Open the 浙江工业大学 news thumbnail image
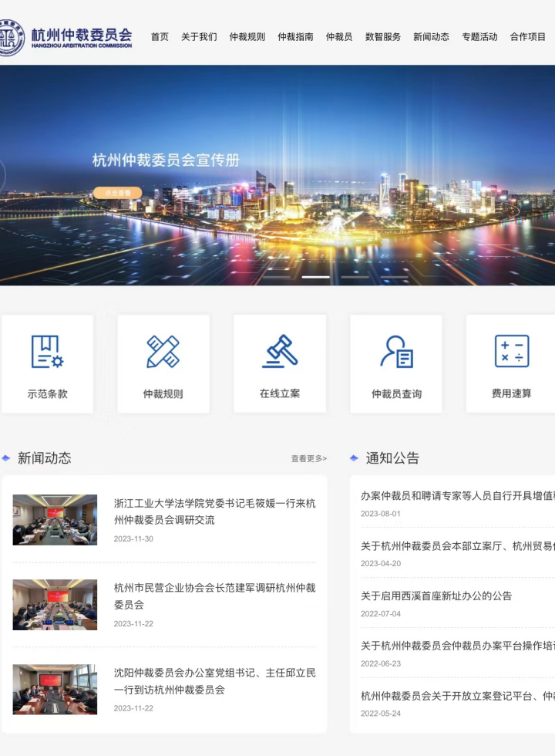Screen dimensions: 555x756 coord(55,520)
